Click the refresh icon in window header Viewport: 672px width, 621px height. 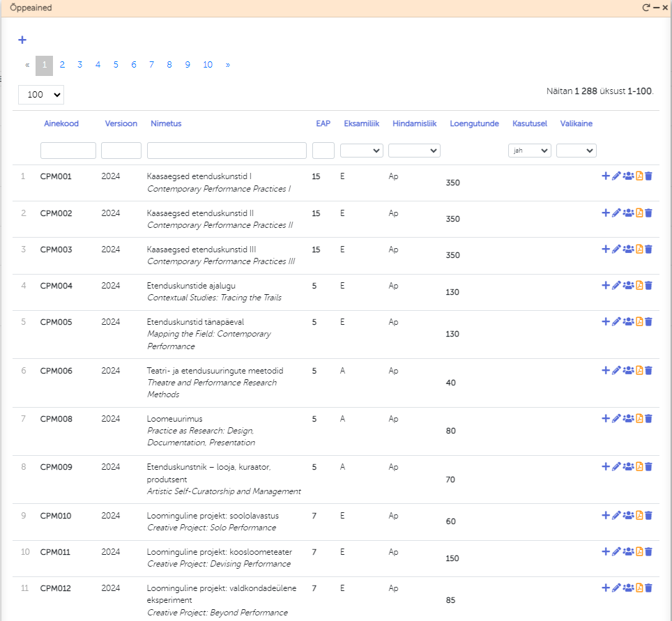[646, 8]
